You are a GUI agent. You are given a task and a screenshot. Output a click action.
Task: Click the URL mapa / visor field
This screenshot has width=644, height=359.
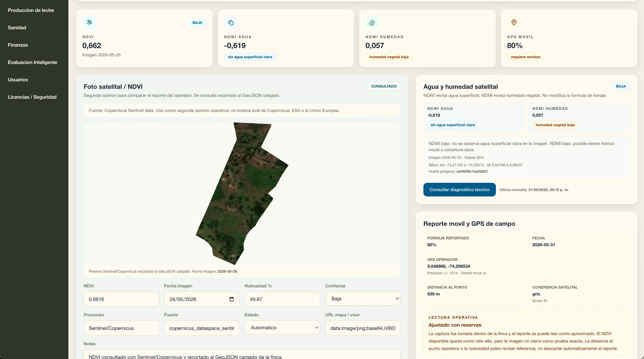(x=363, y=328)
